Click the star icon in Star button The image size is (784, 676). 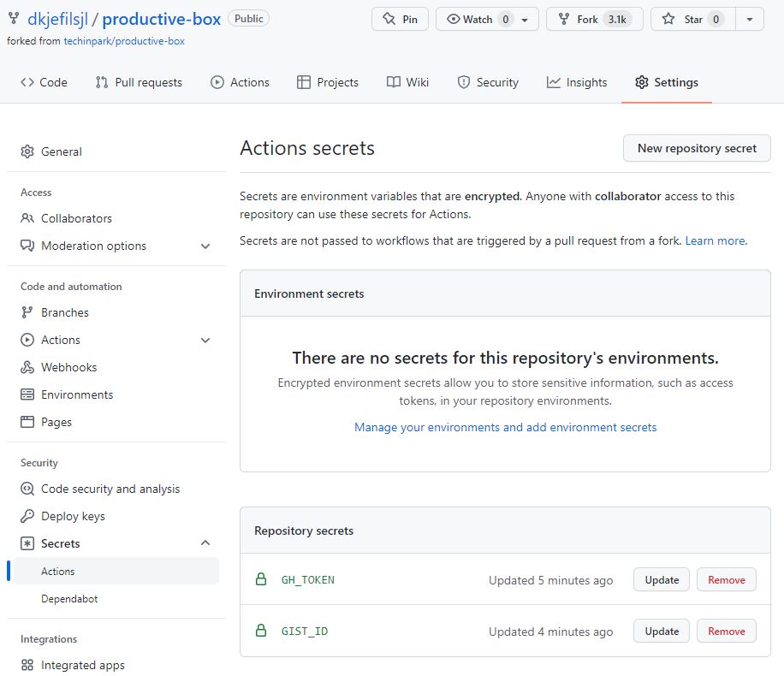[668, 19]
